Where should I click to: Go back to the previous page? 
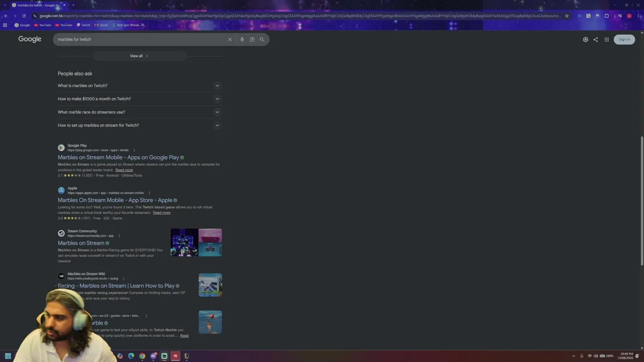(6, 16)
